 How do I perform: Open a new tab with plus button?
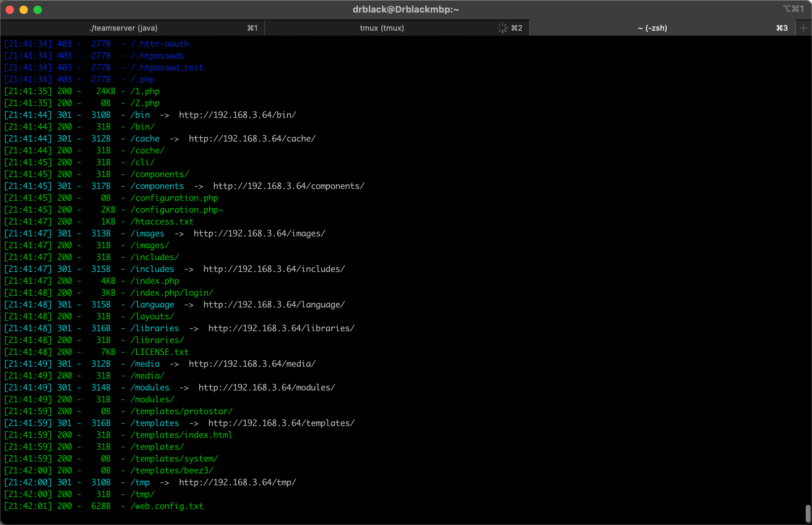coord(804,28)
